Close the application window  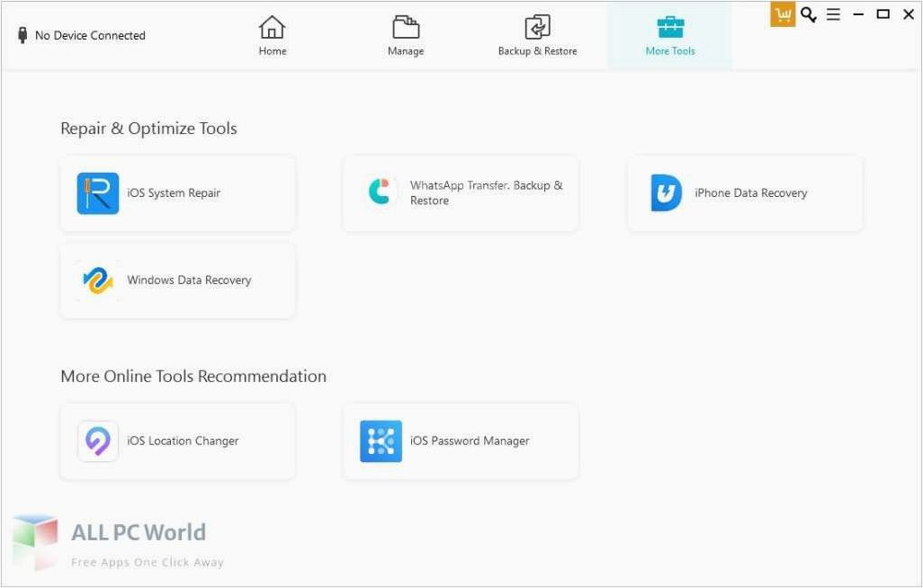(x=909, y=14)
